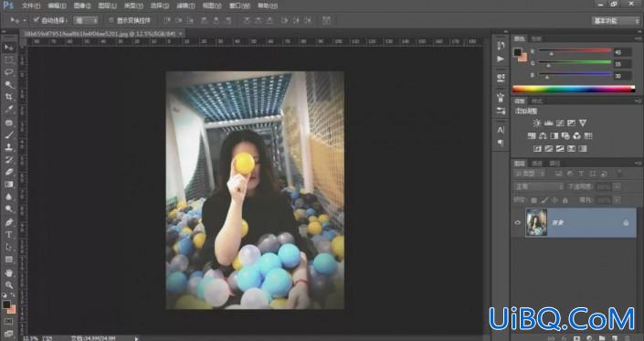Toggle lock image pixels brush icon
The width and height of the screenshot is (644, 341).
pyautogui.click(x=544, y=200)
